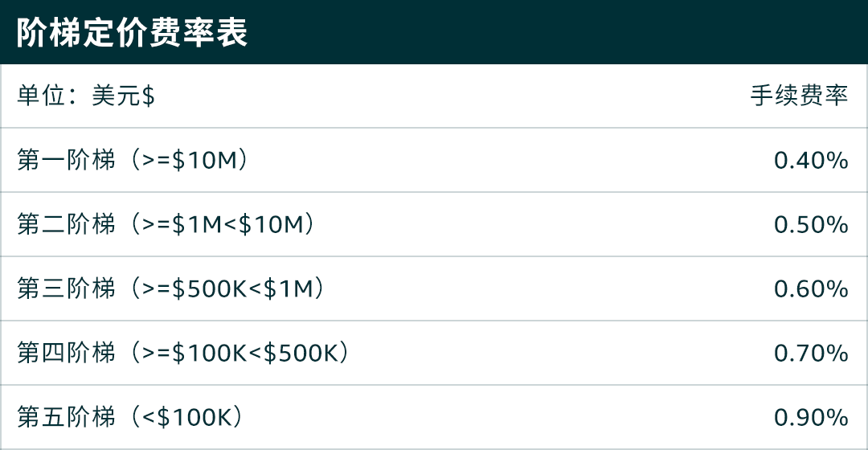Click the 手续费率 column header

800,96
